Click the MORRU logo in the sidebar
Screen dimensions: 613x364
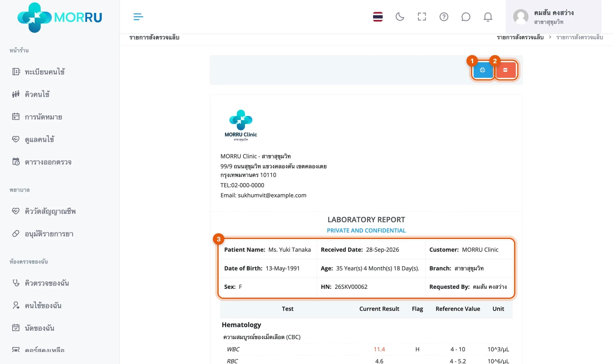pos(60,17)
